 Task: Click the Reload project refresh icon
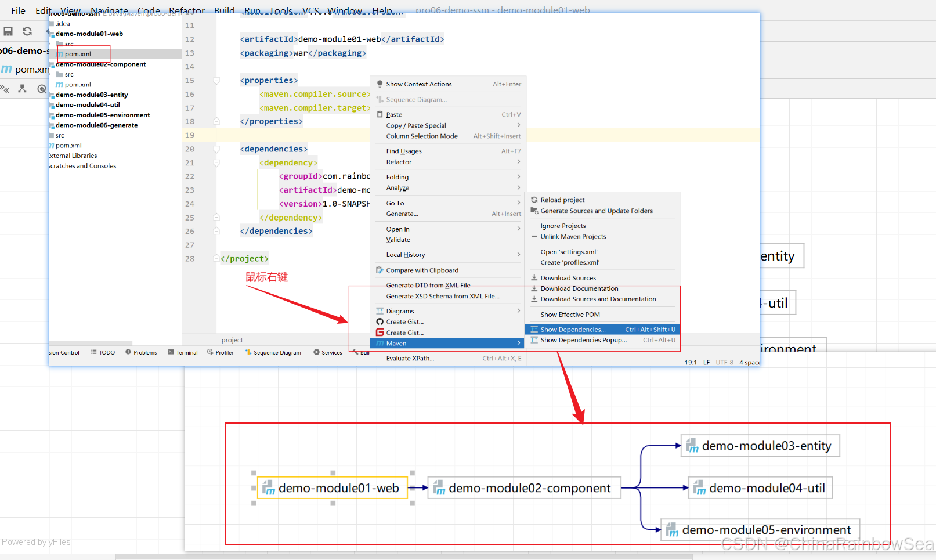point(534,200)
